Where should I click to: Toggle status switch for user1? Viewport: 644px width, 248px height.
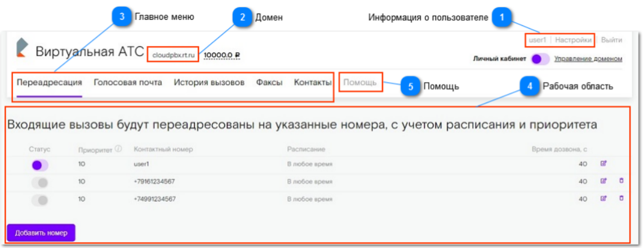click(40, 165)
